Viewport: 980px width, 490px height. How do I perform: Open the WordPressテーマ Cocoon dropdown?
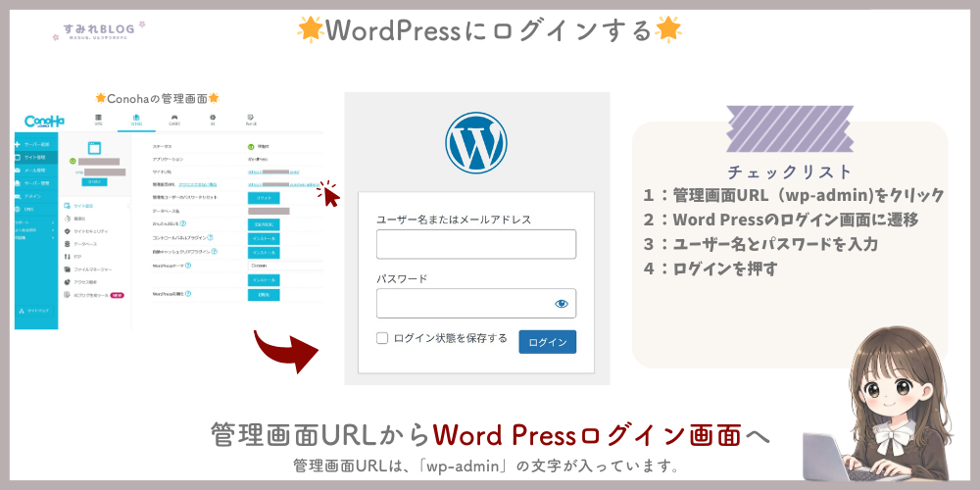tap(285, 266)
